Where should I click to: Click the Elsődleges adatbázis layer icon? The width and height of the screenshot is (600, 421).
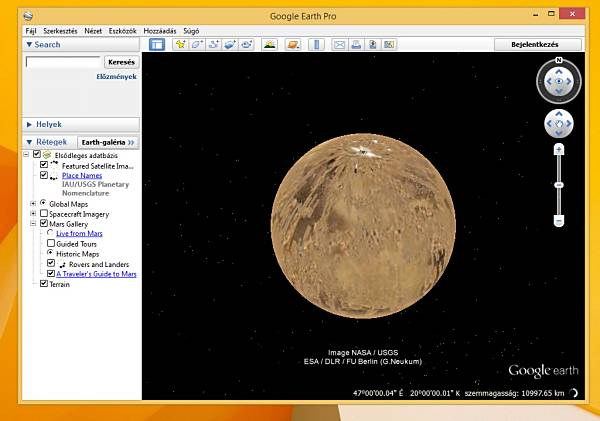tap(47, 155)
